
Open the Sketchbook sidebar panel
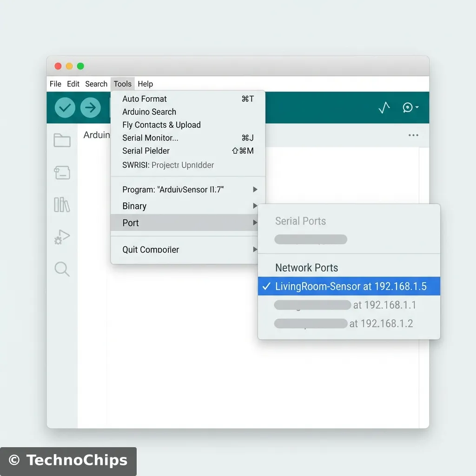[62, 140]
